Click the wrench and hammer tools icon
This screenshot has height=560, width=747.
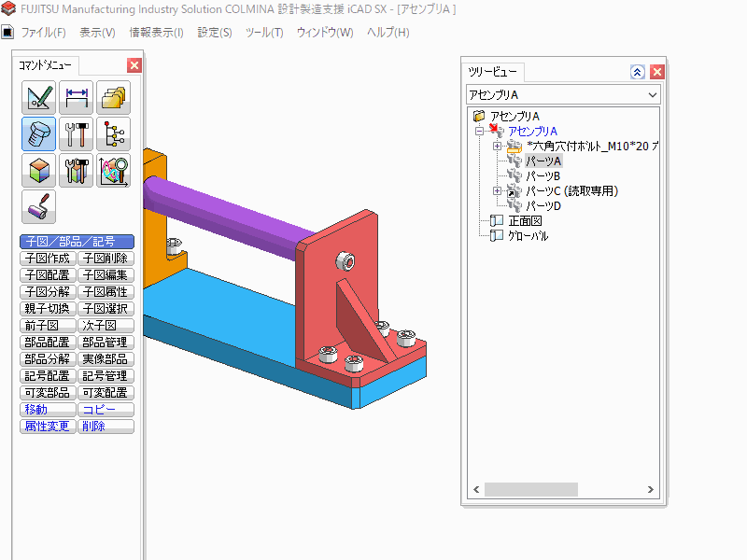pos(77,134)
